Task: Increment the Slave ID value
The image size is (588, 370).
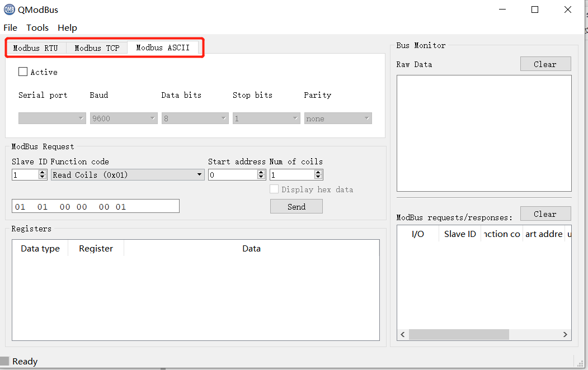Action: pyautogui.click(x=43, y=172)
